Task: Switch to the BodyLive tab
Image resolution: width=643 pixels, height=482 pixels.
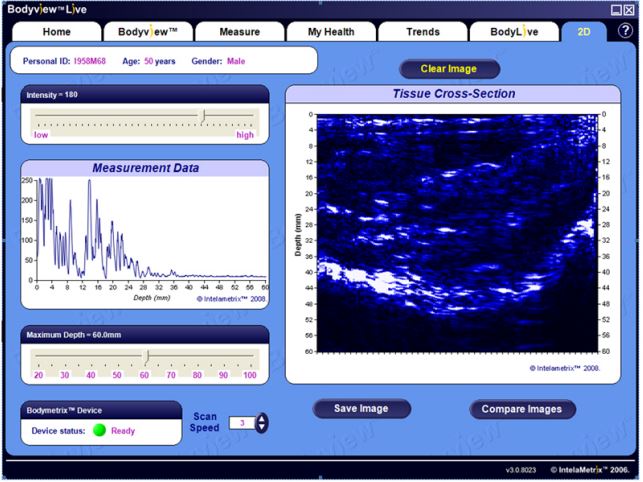Action: (514, 32)
